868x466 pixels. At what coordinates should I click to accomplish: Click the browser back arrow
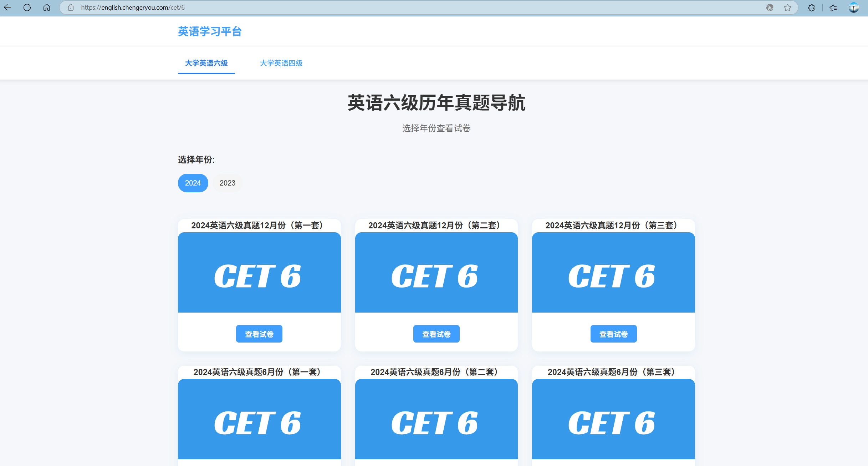click(x=7, y=7)
